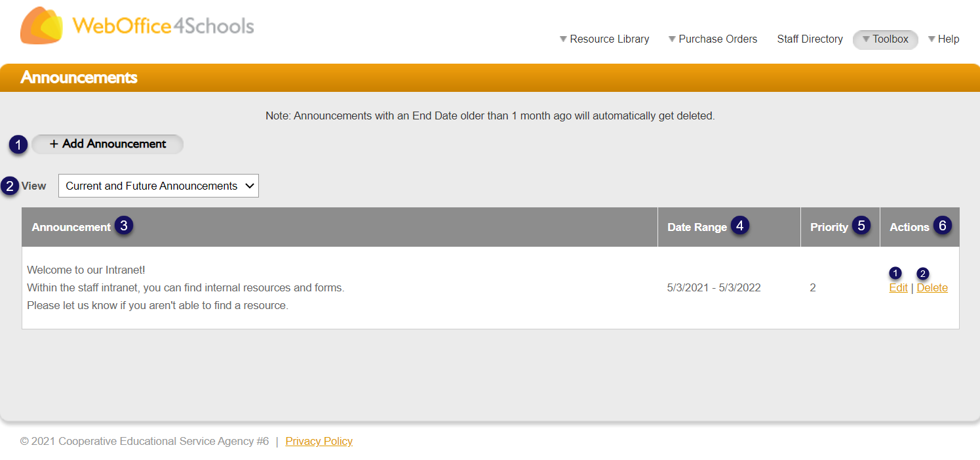
Task: Expand the Resource Library menu
Action: point(604,39)
